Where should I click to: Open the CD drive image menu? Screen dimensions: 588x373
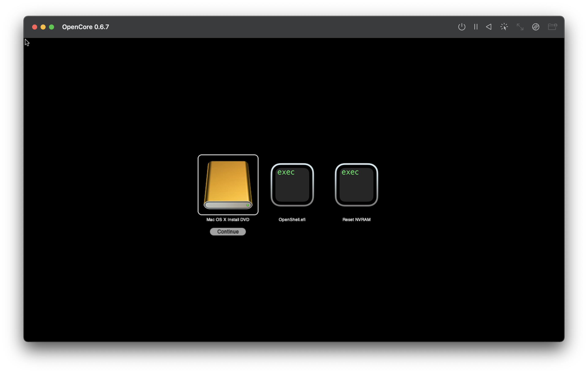tap(535, 27)
